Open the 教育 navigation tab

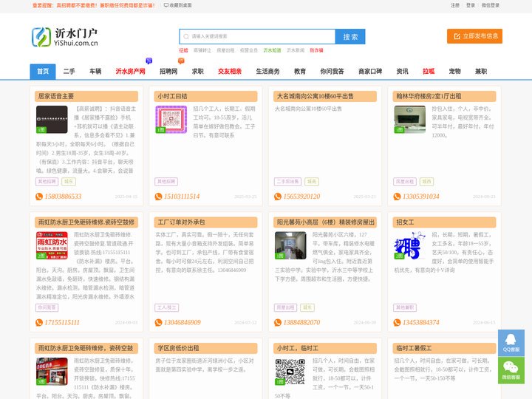(300, 72)
